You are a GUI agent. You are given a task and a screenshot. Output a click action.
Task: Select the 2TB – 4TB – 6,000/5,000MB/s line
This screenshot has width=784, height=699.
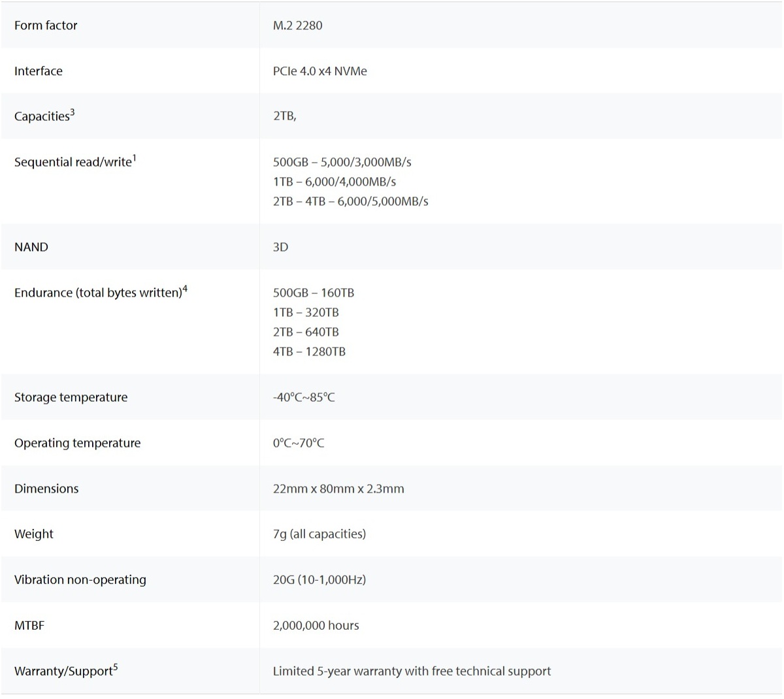pos(350,201)
